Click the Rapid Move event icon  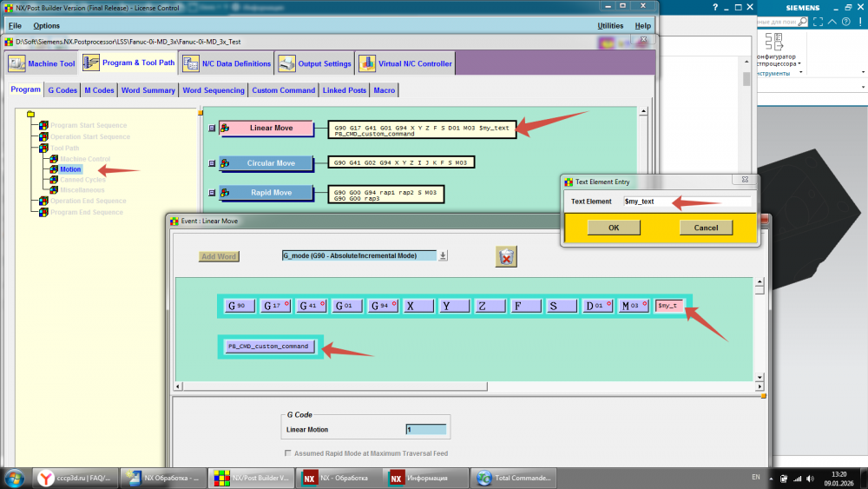[x=225, y=193]
